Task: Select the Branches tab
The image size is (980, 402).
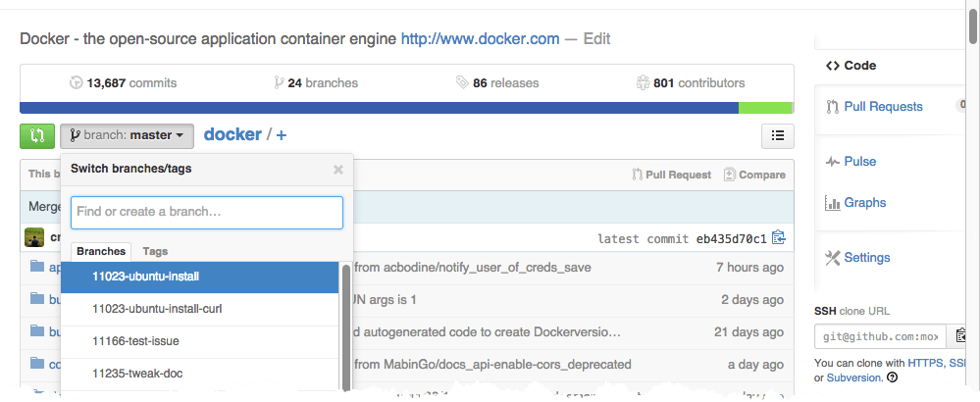Action: pos(101,251)
